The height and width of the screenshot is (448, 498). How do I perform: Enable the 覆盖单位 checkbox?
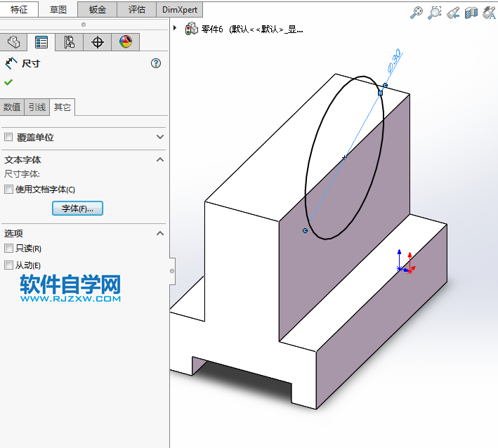click(x=8, y=137)
